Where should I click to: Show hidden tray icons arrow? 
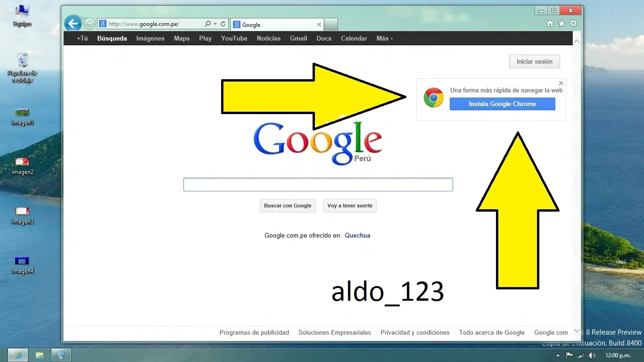tap(558, 355)
